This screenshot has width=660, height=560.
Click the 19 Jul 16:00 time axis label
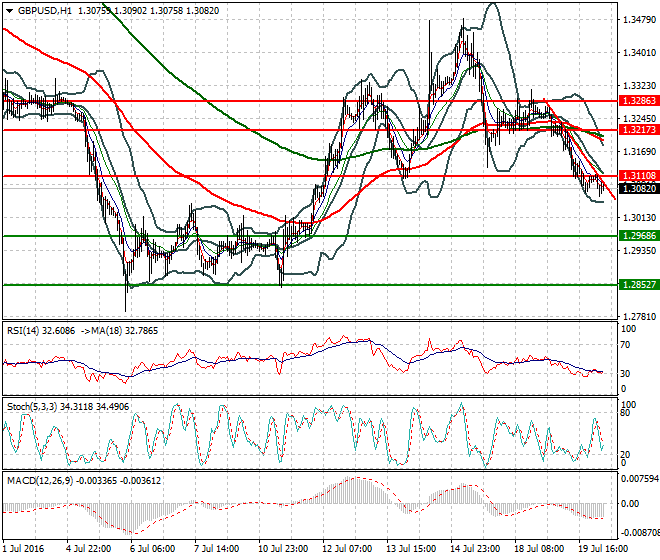603,549
